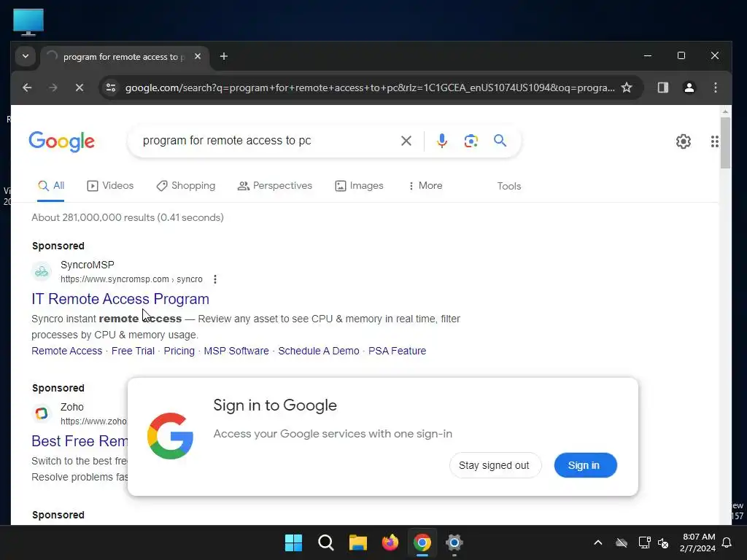747x560 pixels.
Task: Click the SyncroMSP advertiser name
Action: click(x=88, y=265)
